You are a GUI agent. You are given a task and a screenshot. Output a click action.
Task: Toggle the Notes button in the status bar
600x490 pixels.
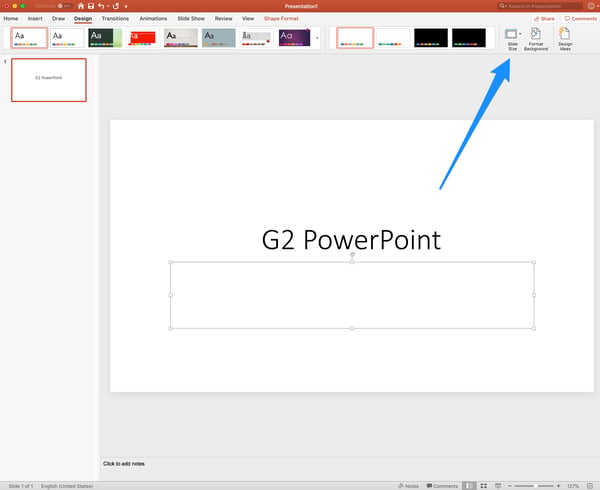coord(408,486)
